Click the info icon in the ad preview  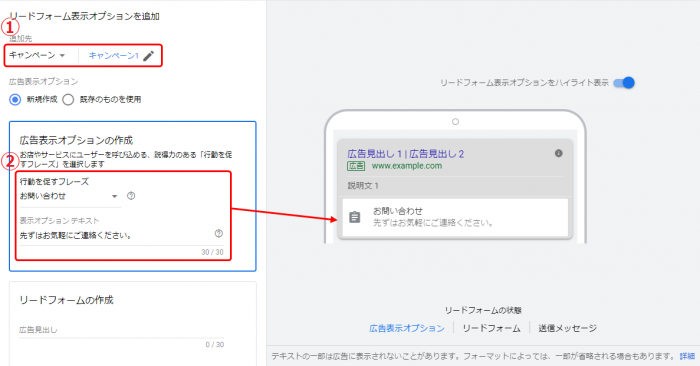point(558,153)
